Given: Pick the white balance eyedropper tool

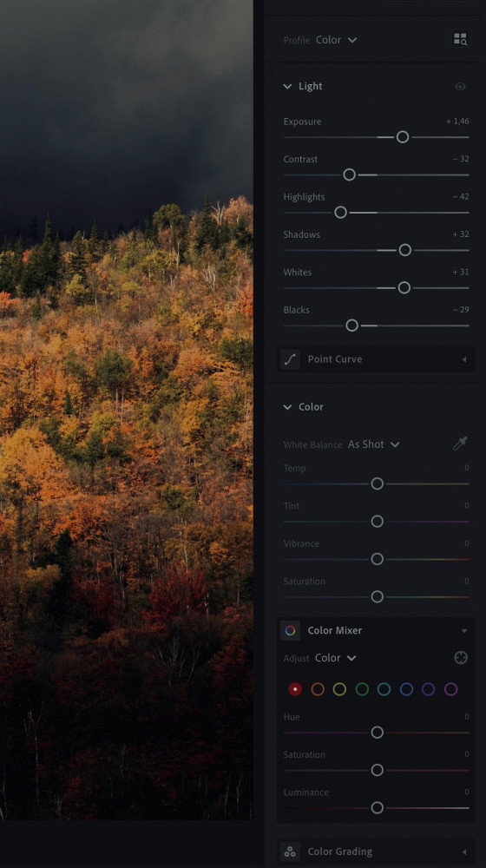Looking at the screenshot, I should pyautogui.click(x=460, y=444).
